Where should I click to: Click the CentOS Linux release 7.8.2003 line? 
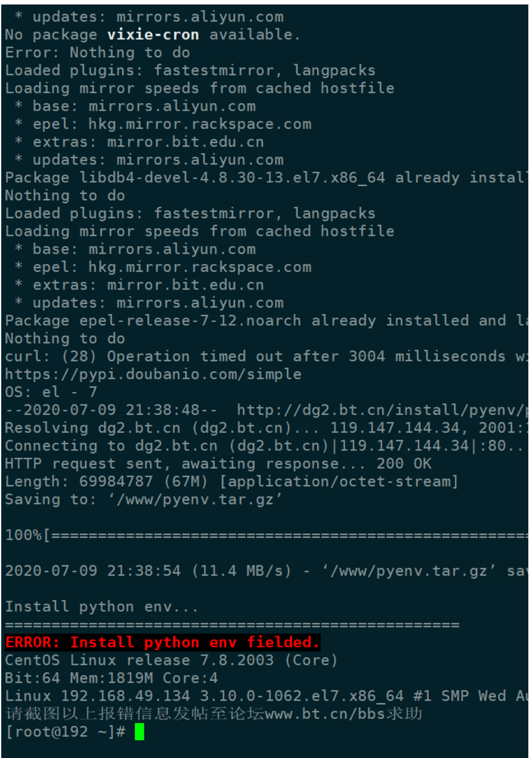click(171, 660)
